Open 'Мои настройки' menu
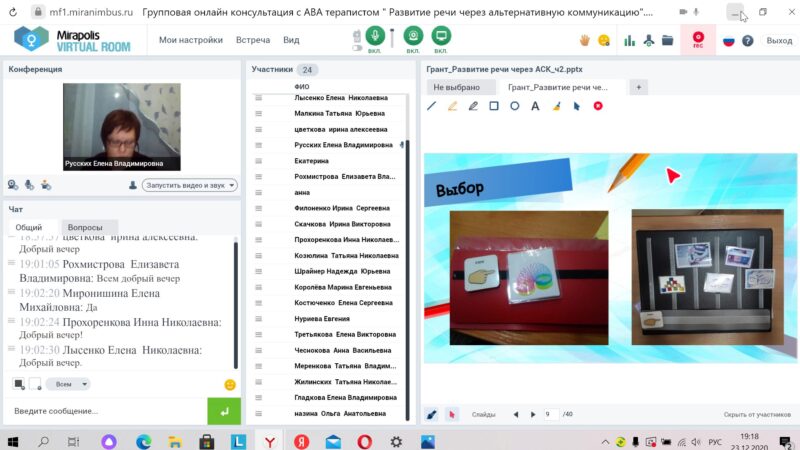The image size is (800, 450). coord(191,40)
